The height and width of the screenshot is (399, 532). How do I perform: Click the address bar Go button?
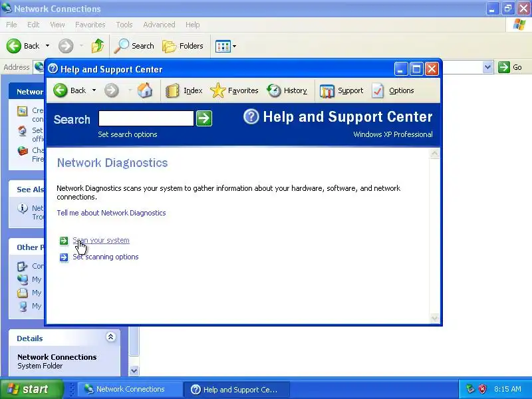(510, 67)
